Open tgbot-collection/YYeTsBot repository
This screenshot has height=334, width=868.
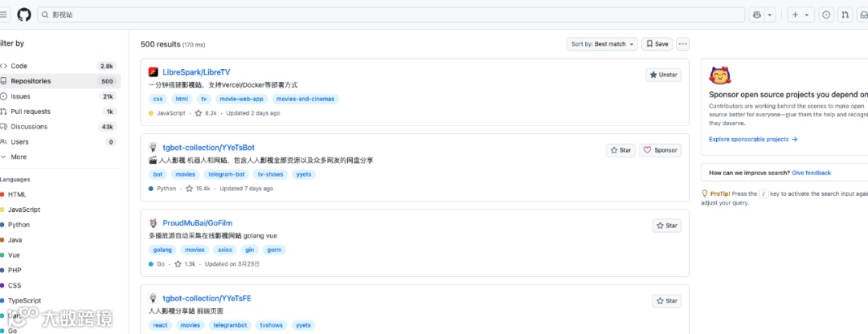(x=209, y=148)
